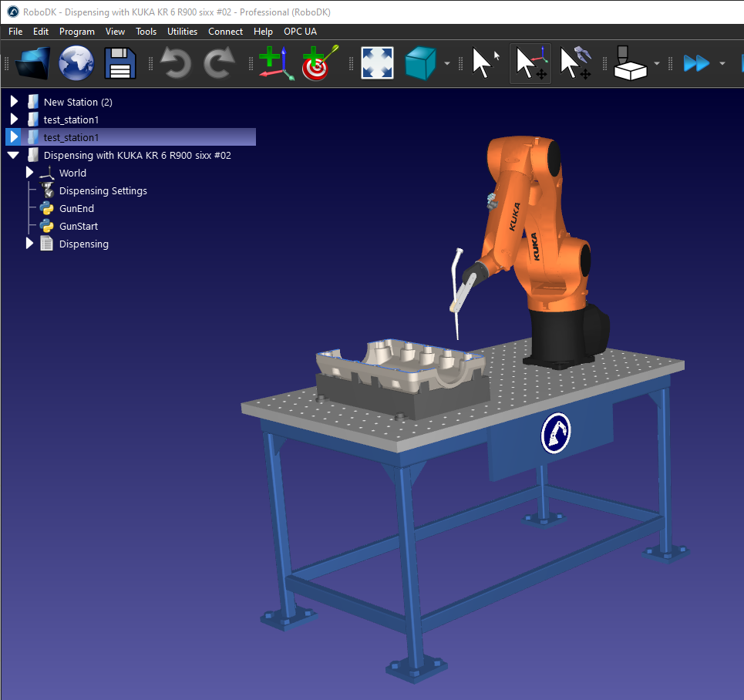Open the View menu
744x700 pixels.
click(x=115, y=32)
